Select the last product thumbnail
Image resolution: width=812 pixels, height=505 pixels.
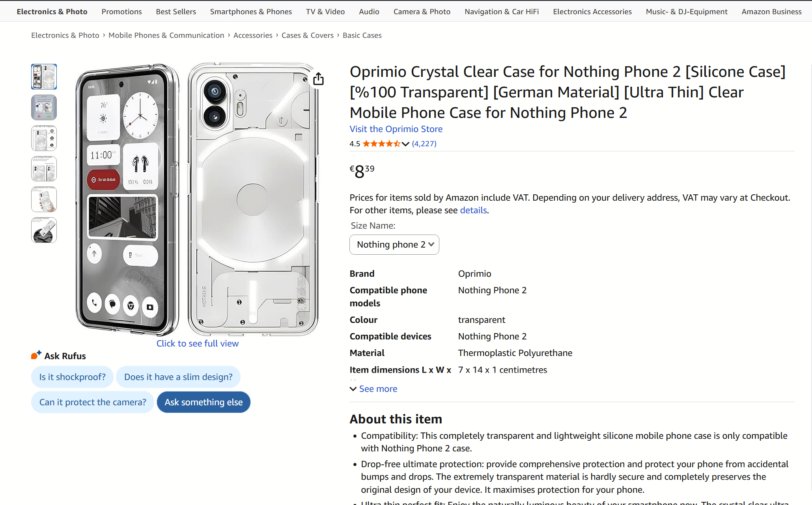coord(44,230)
